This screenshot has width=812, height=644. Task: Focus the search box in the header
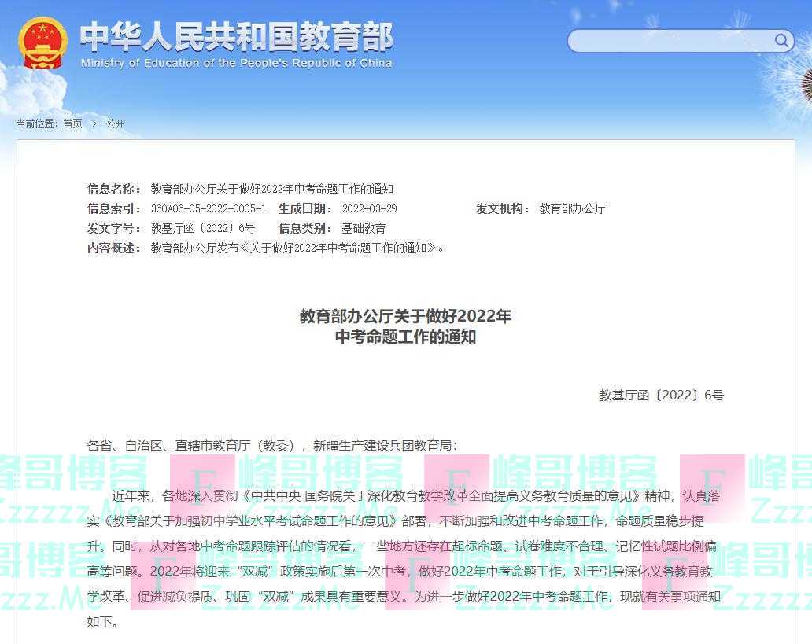point(669,41)
